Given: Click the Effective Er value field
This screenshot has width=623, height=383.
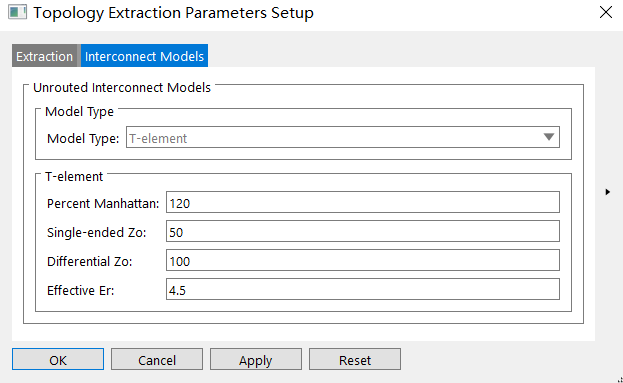Looking at the screenshot, I should [363, 289].
